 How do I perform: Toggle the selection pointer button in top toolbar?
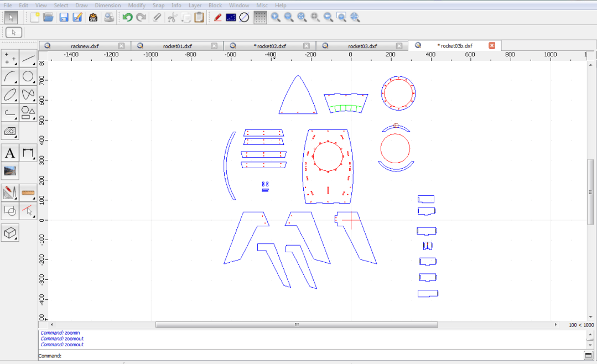[11, 17]
